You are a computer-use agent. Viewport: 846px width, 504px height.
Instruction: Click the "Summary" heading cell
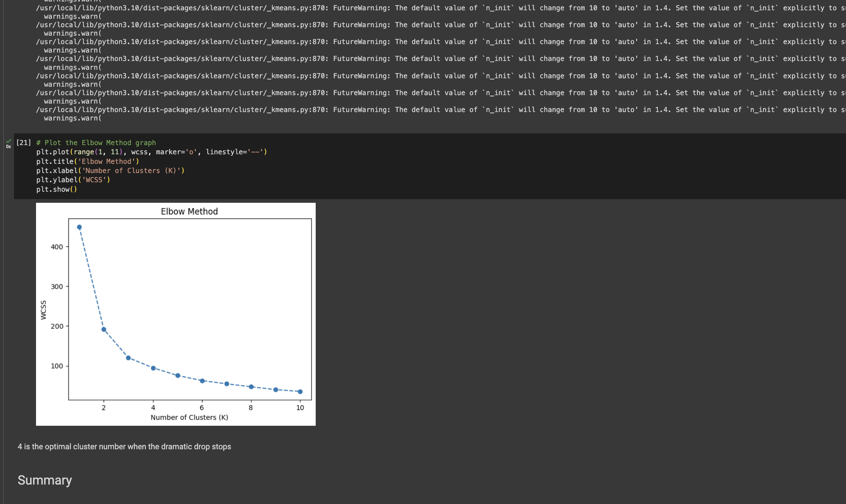pos(44,480)
